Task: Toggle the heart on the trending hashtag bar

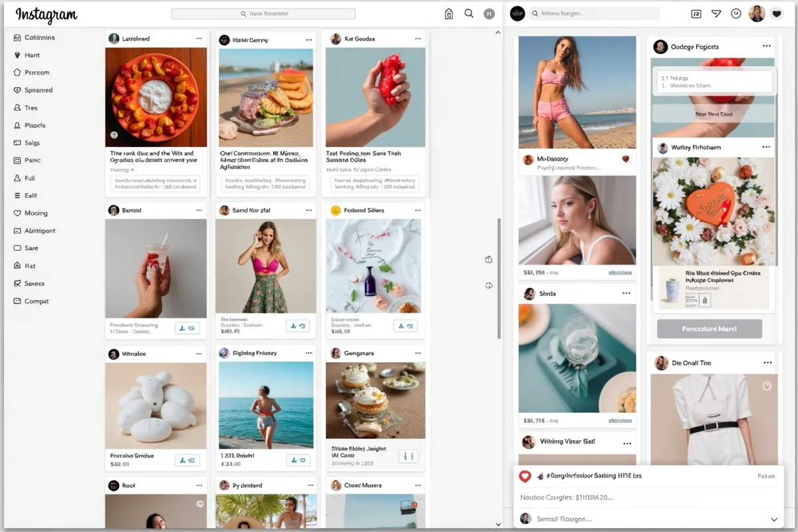Action: pos(525,476)
